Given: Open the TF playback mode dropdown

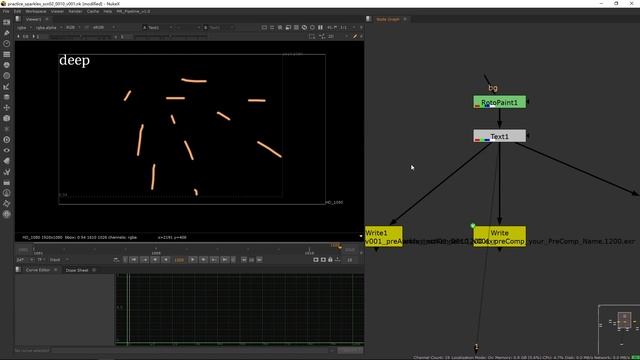Looking at the screenshot, I should 41,260.
